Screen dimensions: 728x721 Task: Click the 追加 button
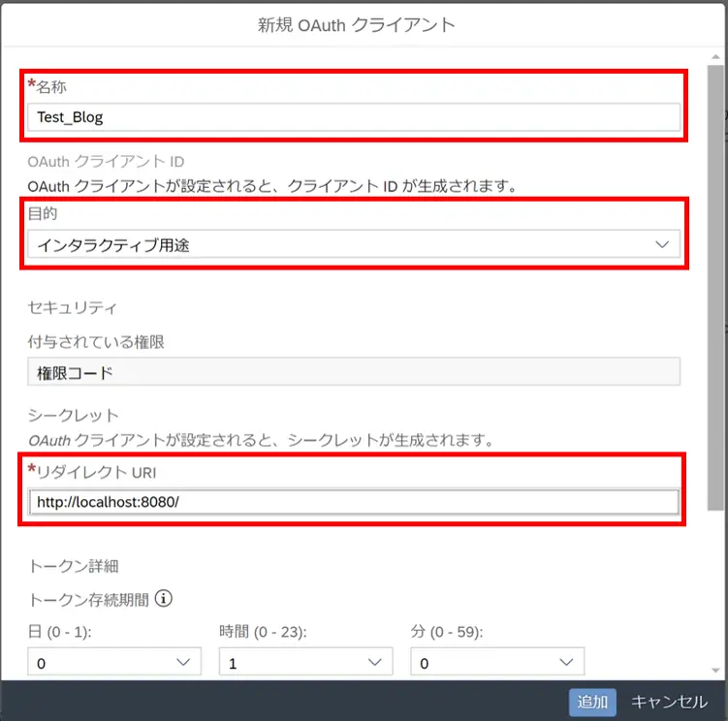[x=592, y=702]
